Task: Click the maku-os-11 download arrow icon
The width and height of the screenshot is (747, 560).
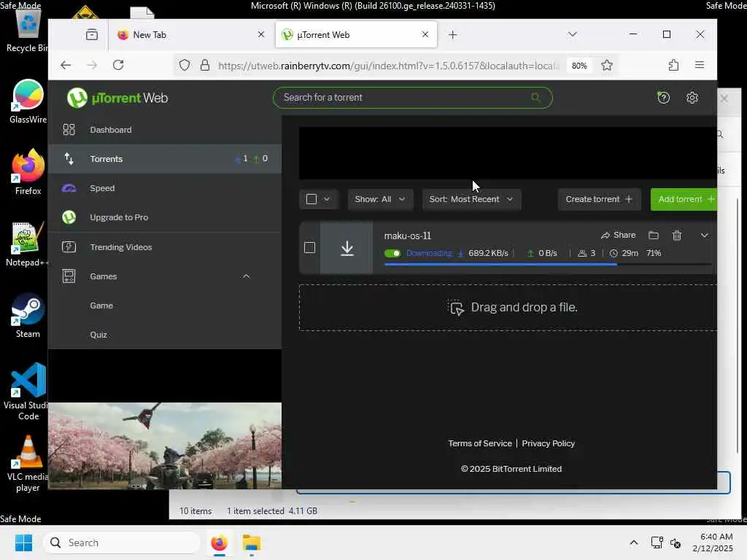Action: 347,248
